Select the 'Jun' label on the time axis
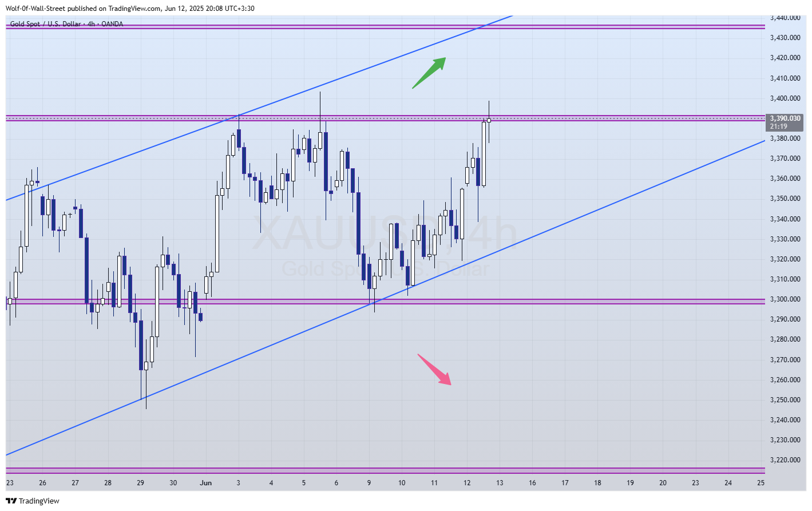The image size is (812, 511). pos(205,483)
